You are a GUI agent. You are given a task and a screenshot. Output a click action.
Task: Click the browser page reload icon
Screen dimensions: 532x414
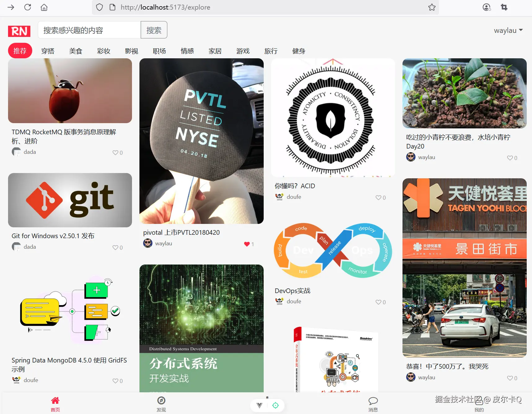click(x=28, y=7)
